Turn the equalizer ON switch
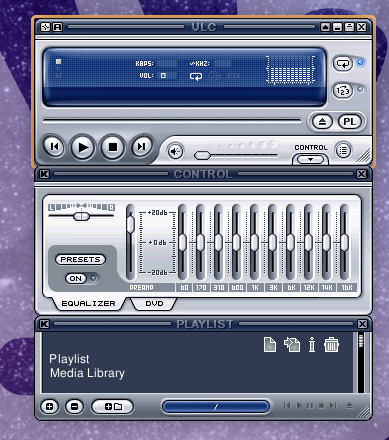Viewport: 389px width, 440px height. point(76,278)
